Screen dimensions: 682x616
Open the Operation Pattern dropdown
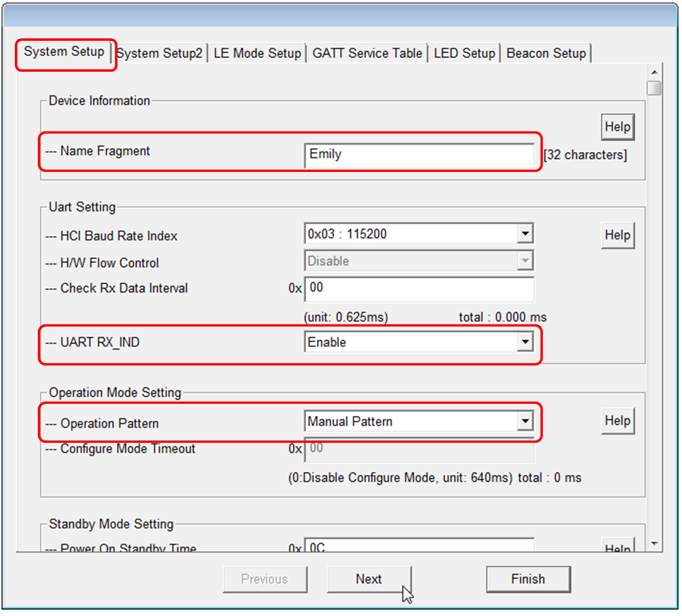(525, 422)
